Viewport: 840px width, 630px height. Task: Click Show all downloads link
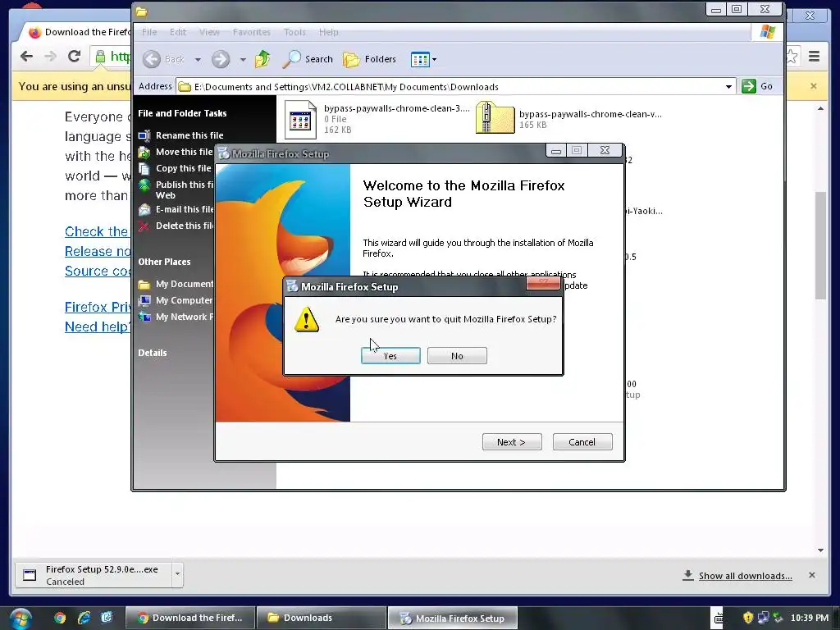(745, 576)
